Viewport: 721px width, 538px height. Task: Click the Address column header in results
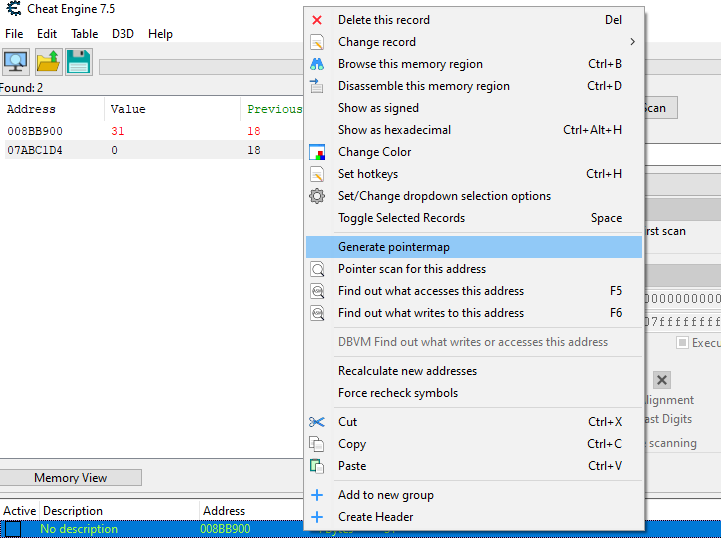point(52,109)
